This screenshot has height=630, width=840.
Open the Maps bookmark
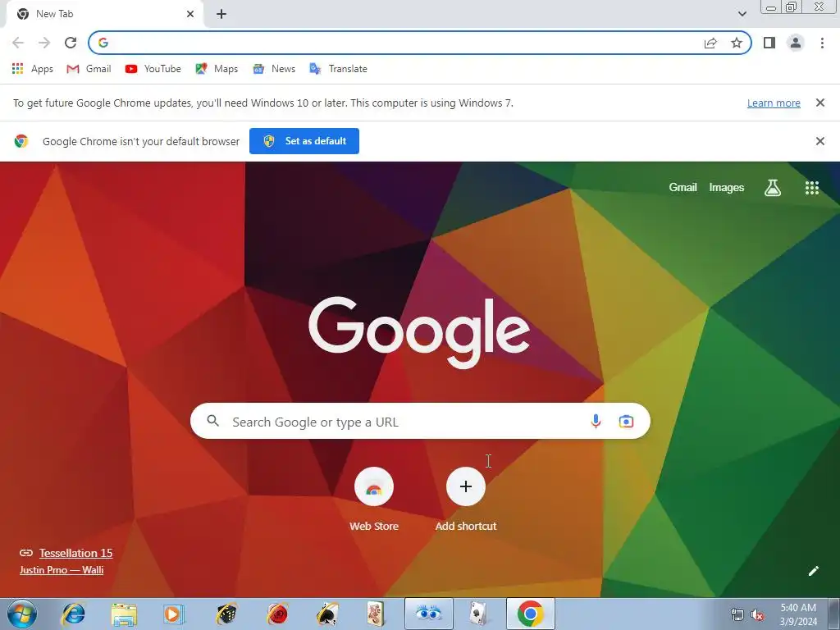217,69
